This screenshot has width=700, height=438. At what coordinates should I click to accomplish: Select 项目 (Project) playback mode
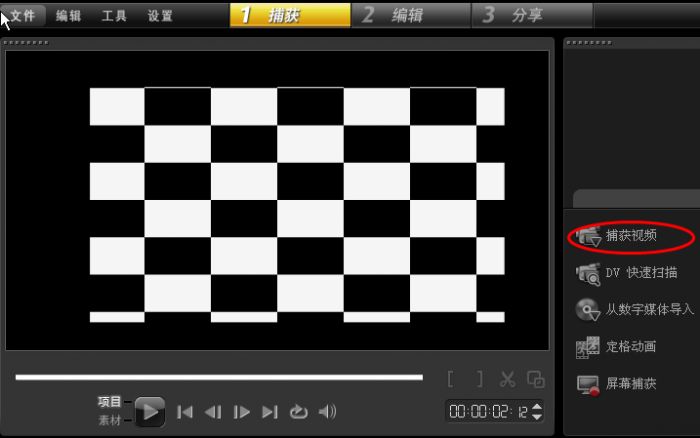(110, 401)
